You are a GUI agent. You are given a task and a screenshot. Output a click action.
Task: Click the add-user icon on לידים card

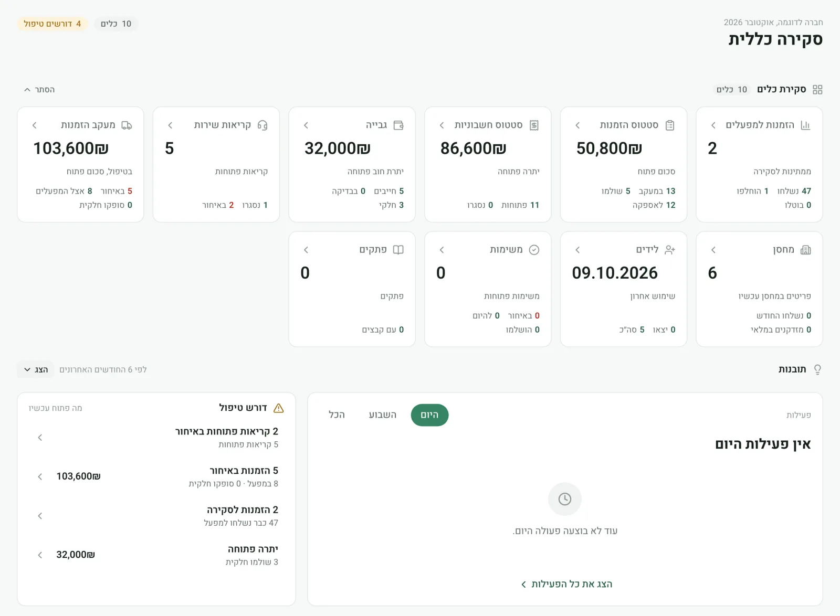click(x=670, y=250)
